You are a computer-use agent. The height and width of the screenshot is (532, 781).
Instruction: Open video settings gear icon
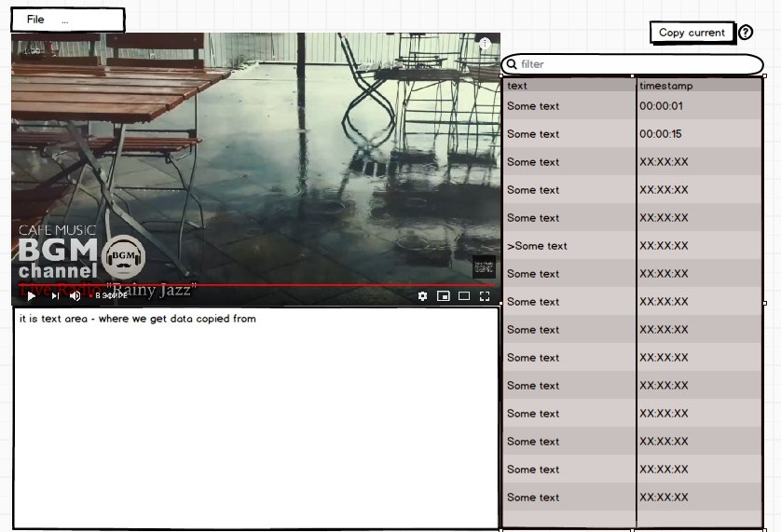click(422, 296)
